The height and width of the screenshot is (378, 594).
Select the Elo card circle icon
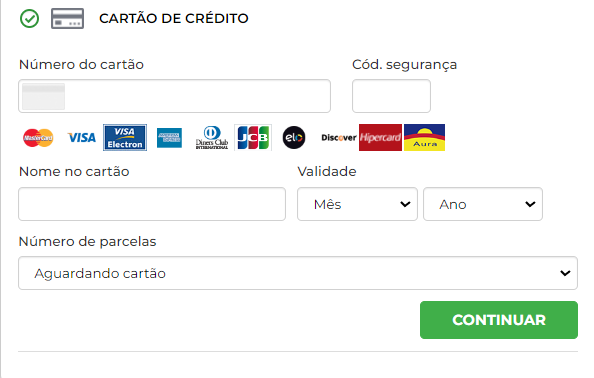click(294, 137)
